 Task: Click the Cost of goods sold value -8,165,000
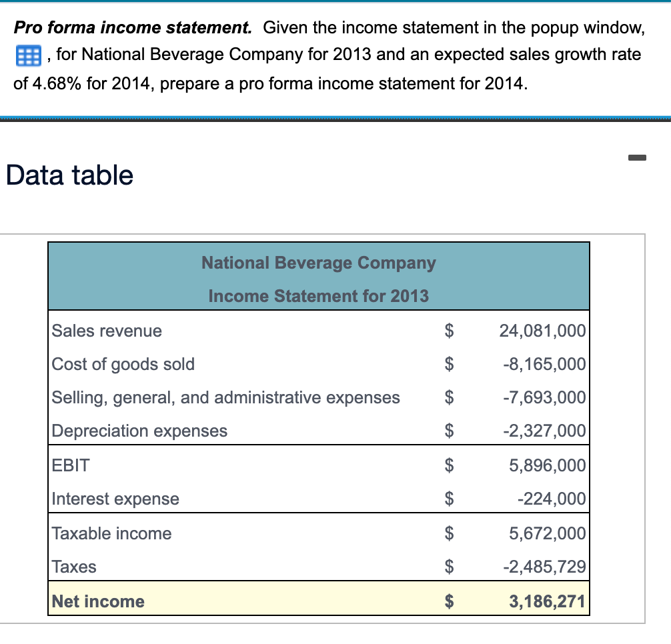click(542, 364)
